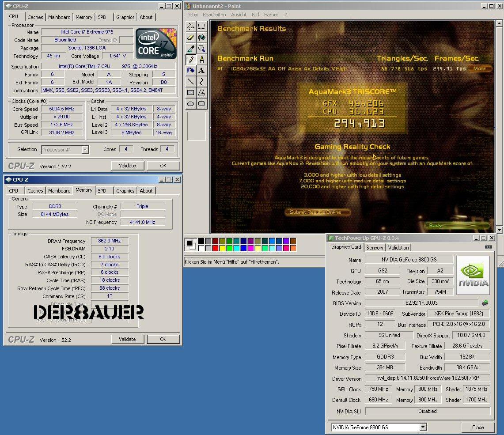Screen dimensions: 504x435
Task: Open the ? help menu in Paint
Action: (x=285, y=15)
